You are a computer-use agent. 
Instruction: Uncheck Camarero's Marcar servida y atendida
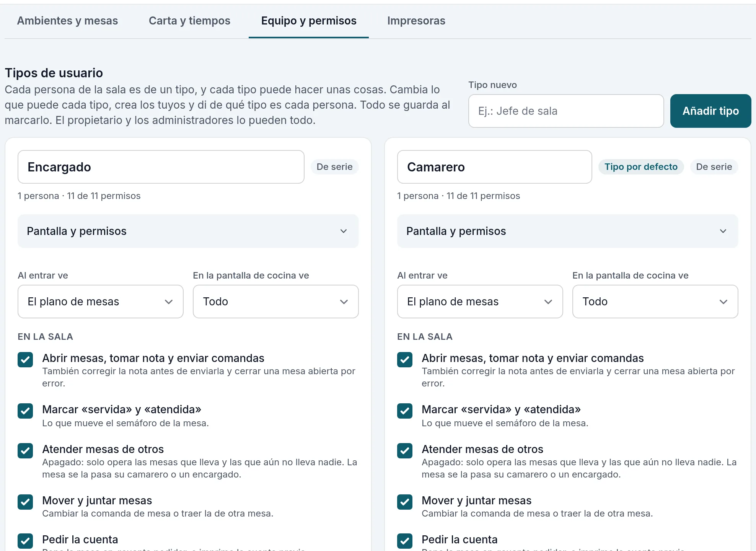point(405,411)
